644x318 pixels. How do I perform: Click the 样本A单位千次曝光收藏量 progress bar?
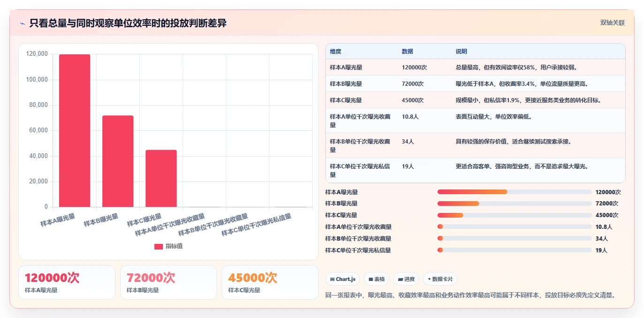pyautogui.click(x=514, y=227)
